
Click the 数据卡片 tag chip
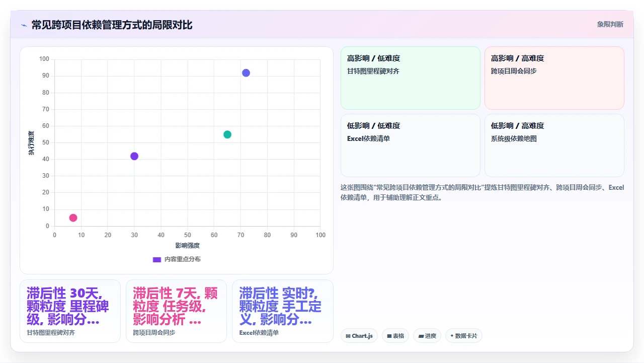pos(464,336)
